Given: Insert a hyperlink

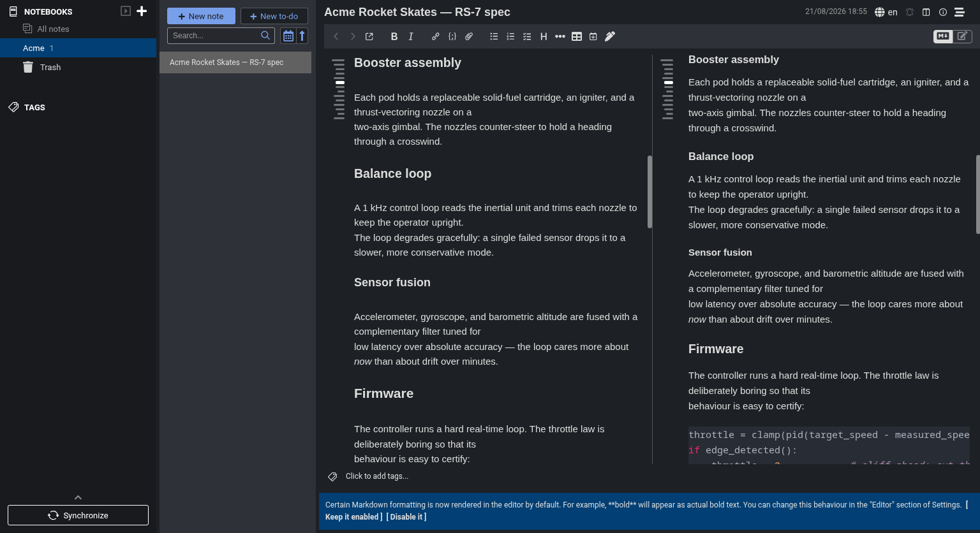Looking at the screenshot, I should click(x=436, y=36).
